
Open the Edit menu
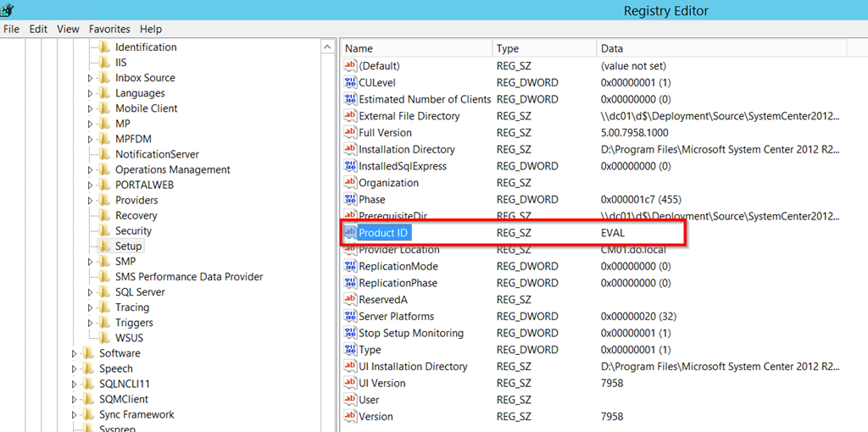point(38,30)
